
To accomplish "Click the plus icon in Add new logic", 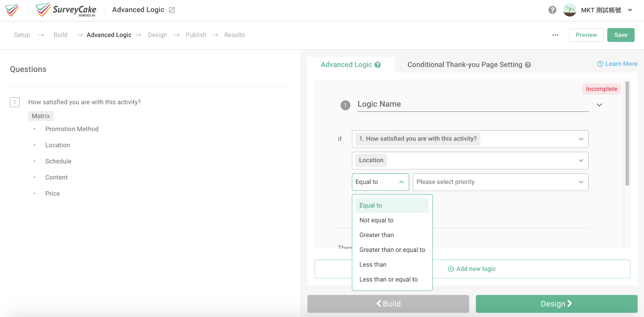I will click(451, 269).
